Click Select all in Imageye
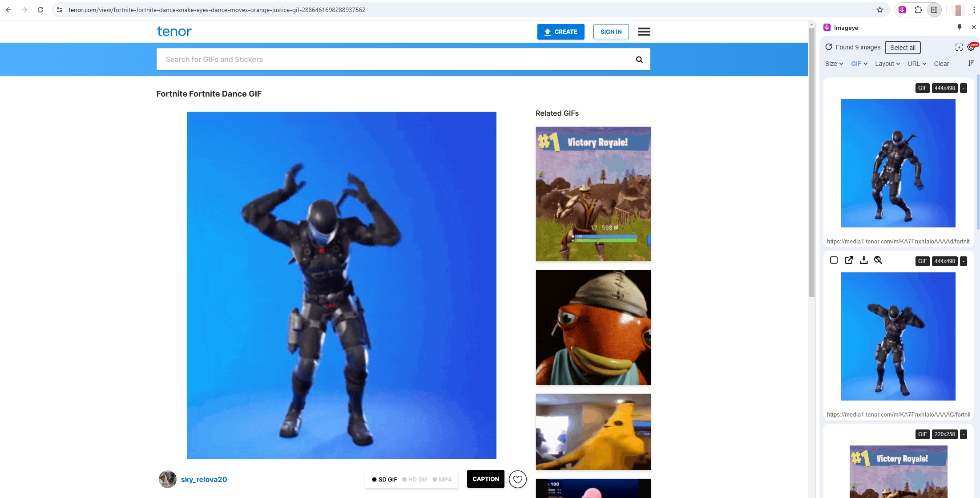 (903, 48)
